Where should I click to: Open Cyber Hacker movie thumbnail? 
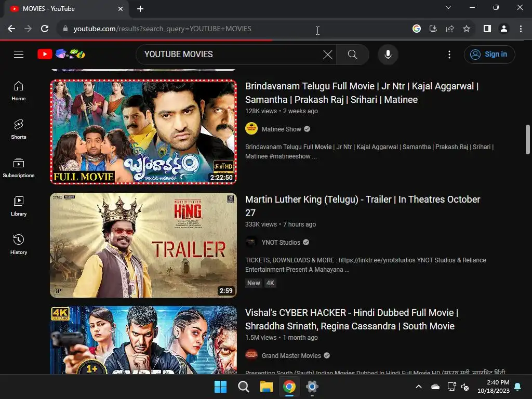(143, 340)
